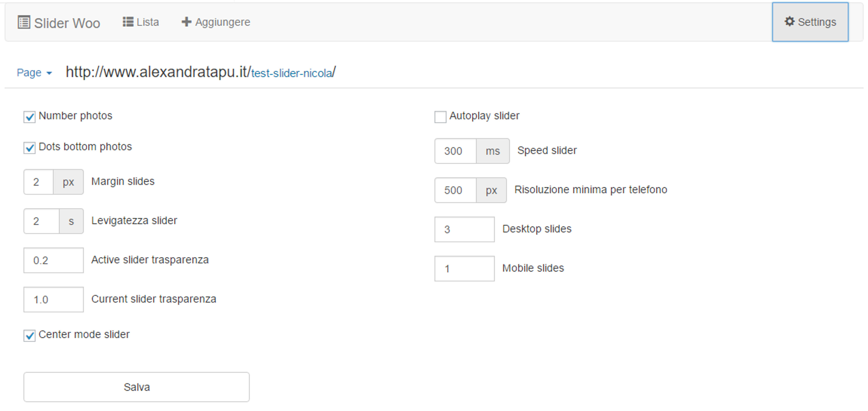Focus the Active slider trasparenza field
The height and width of the screenshot is (411, 868).
click(x=54, y=260)
